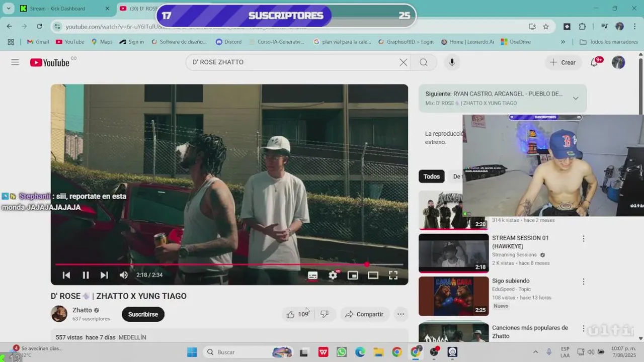
Task: Open the 2:20 duration video thumbnail
Action: pyautogui.click(x=453, y=210)
